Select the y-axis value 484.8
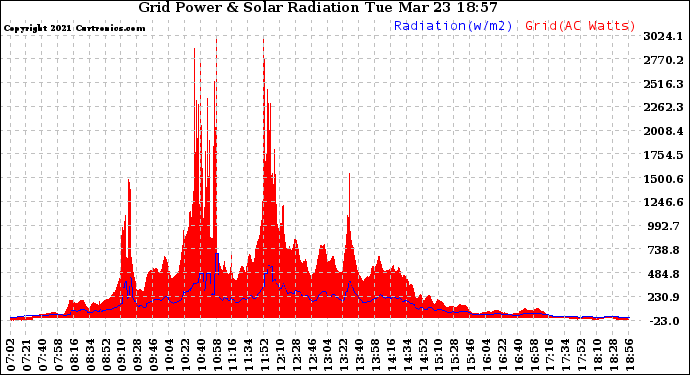The height and width of the screenshot is (375, 690). tap(664, 273)
